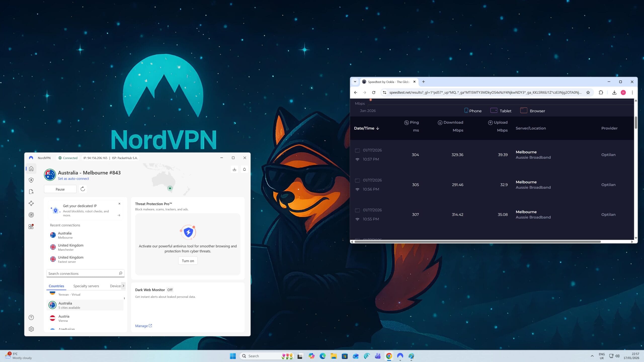This screenshot has width=644, height=362.
Task: Click the Set as auto-connect link
Action: [73, 178]
